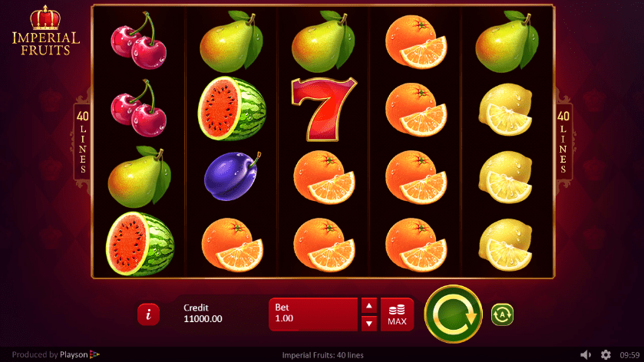644x362 pixels.
Task: Open the red info paytable button
Action: coord(148,314)
